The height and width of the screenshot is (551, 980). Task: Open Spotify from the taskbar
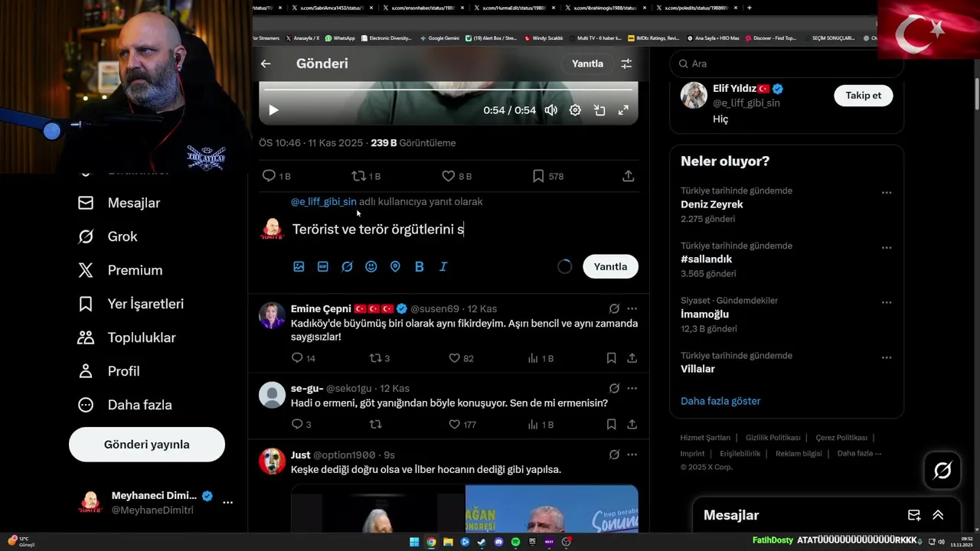[x=515, y=542]
